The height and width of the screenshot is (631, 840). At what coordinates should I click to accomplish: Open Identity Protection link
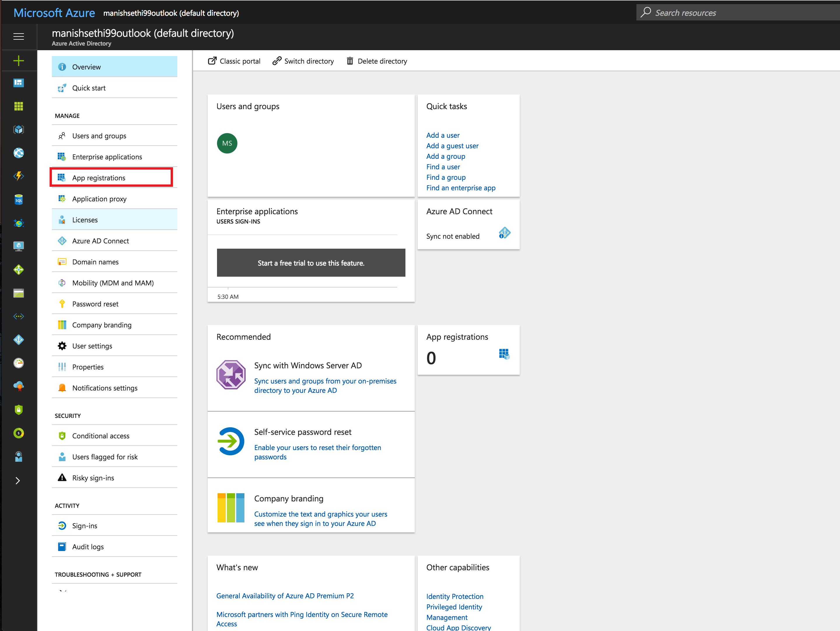[454, 597]
